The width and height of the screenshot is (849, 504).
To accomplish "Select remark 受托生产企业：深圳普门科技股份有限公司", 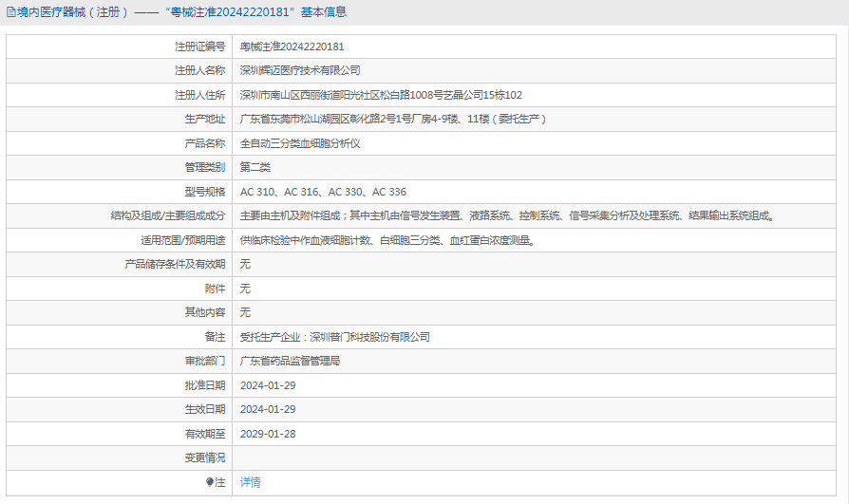I will coord(335,337).
